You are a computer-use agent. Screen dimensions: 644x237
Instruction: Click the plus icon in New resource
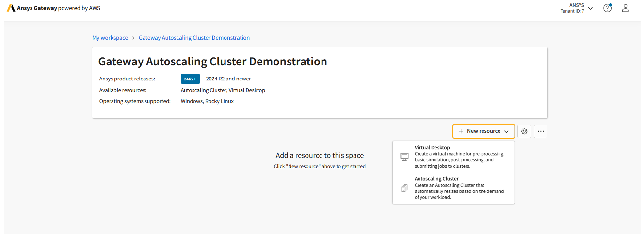461,131
